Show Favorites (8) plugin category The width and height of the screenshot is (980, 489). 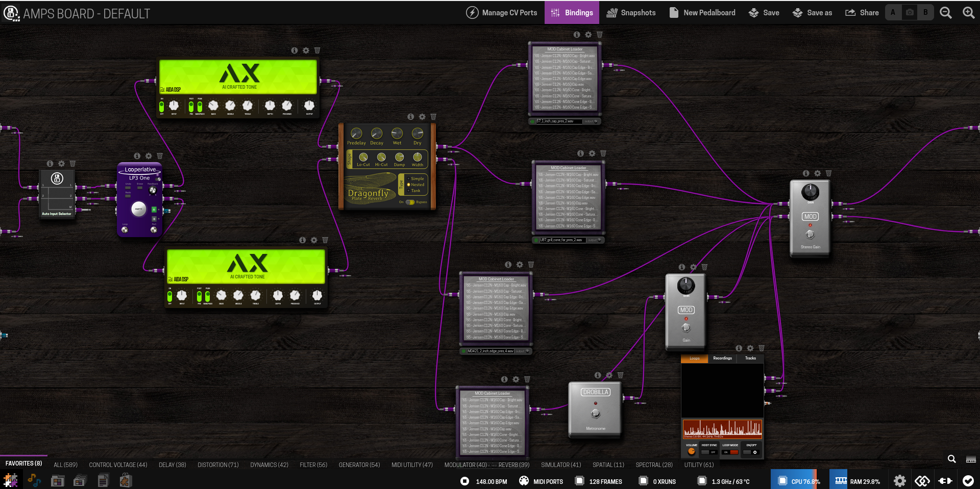click(24, 464)
